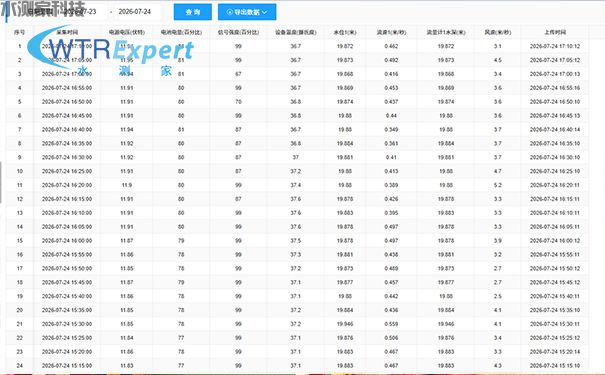
Task: Select upload time 2026-07-24 16:20:11
Action: pyautogui.click(x=555, y=185)
